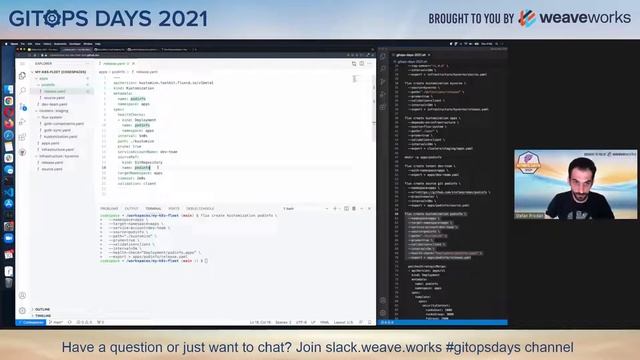Click the Codespaces remote status button
The height and width of the screenshot is (360, 640).
click(31, 322)
